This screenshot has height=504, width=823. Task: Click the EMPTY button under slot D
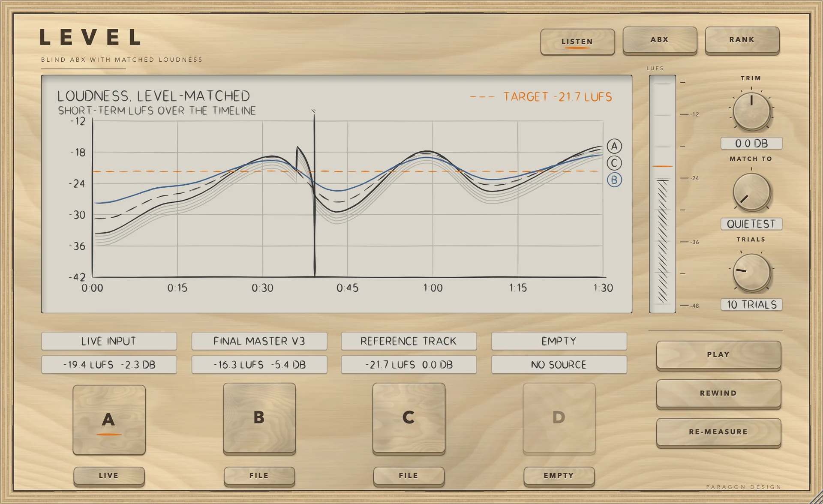[x=559, y=476]
